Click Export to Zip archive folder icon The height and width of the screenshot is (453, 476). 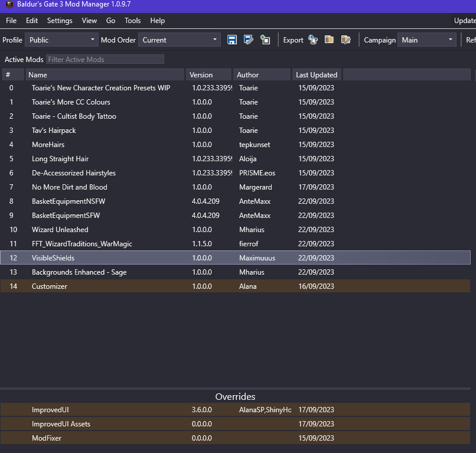(329, 40)
